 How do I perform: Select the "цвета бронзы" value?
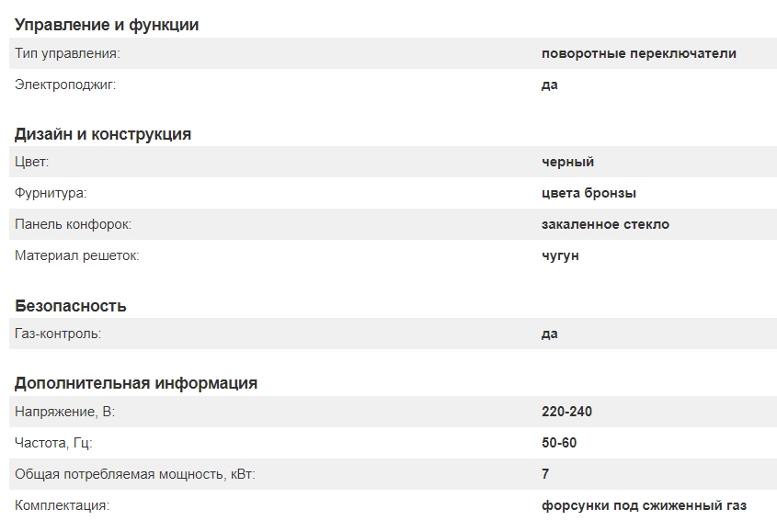[588, 193]
